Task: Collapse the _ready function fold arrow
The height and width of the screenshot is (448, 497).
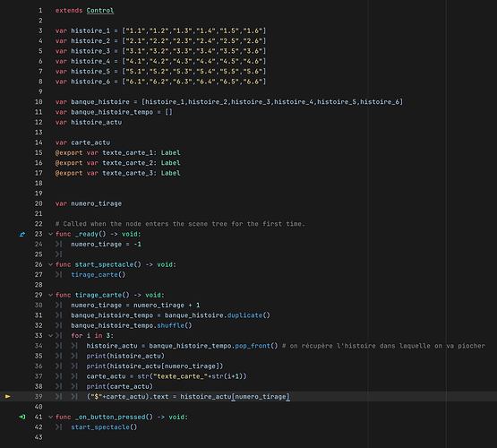Action: point(50,235)
